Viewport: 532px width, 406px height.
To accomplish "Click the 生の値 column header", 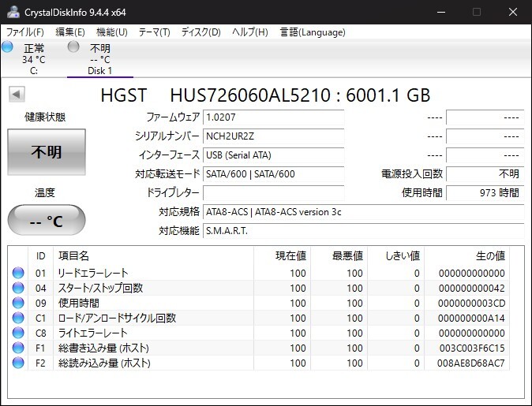I will pos(489,255).
